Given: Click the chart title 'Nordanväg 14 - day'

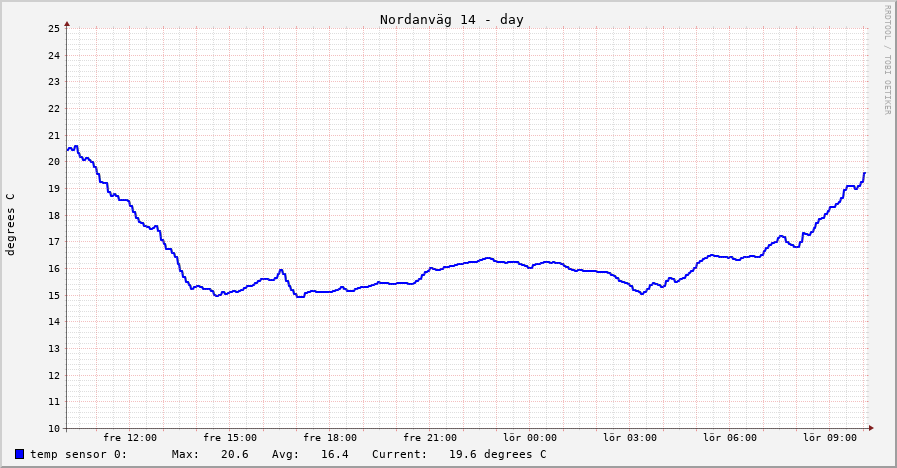Looking at the screenshot, I should click(452, 19).
